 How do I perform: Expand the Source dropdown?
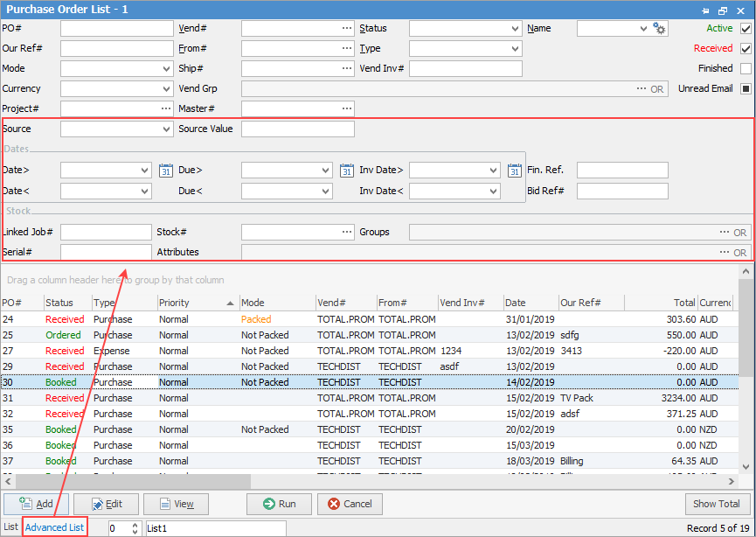pos(166,129)
